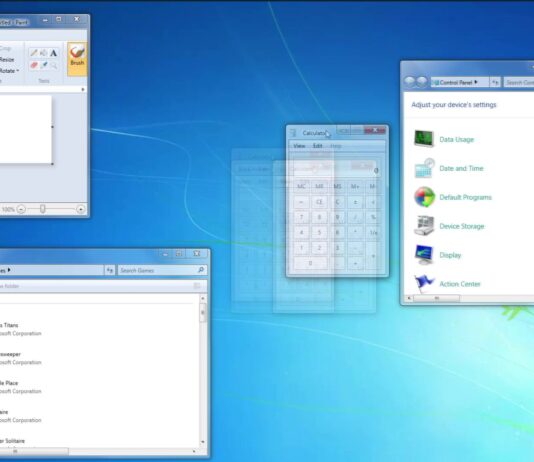This screenshot has height=462, width=534.
Task: Click the 5 key in Calculator
Action: pos(319,233)
